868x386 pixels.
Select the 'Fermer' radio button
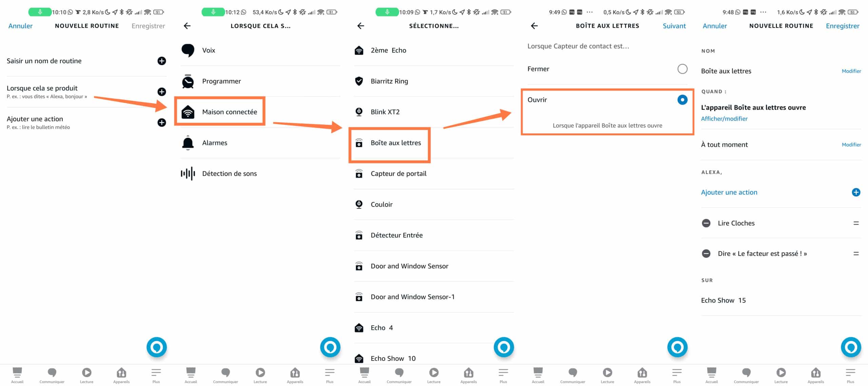pyautogui.click(x=682, y=69)
